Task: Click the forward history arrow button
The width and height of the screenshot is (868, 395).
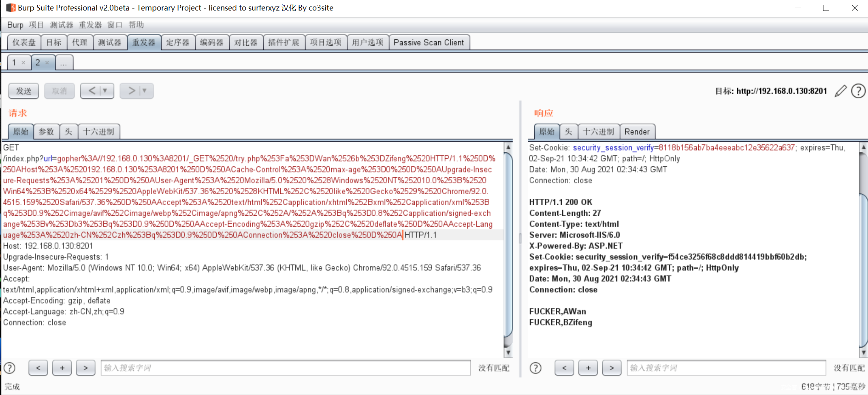Action: [x=131, y=91]
